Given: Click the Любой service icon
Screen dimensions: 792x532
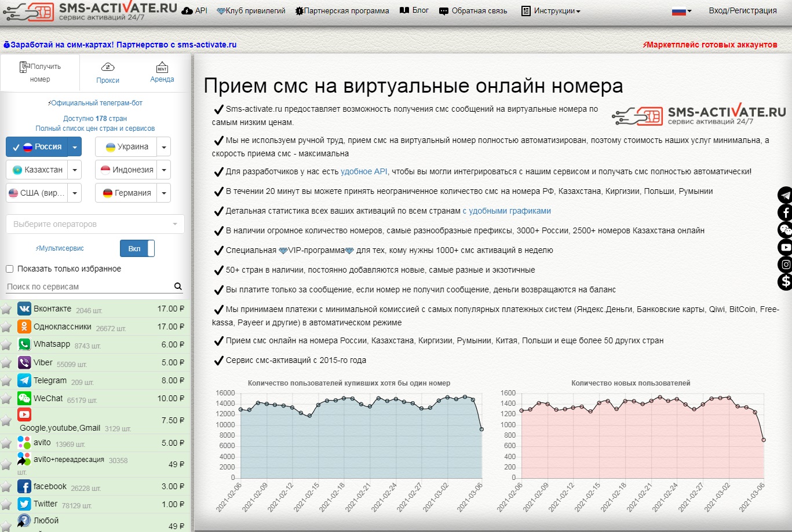Looking at the screenshot, I should point(24,521).
